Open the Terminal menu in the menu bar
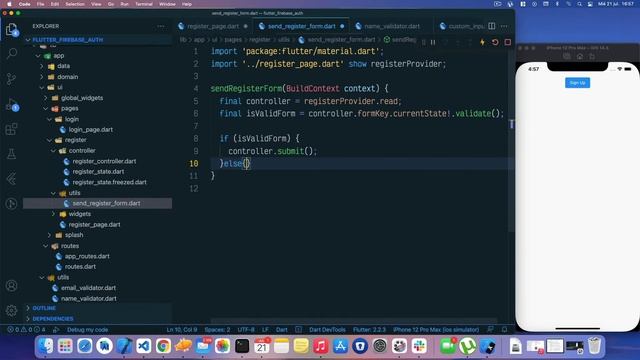Screen dimensions: 640x360 pos(144,4)
